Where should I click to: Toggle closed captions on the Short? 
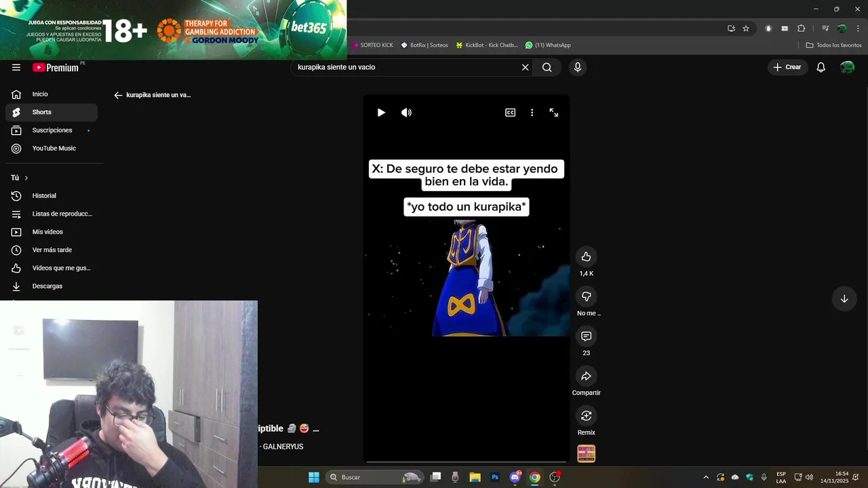(511, 113)
